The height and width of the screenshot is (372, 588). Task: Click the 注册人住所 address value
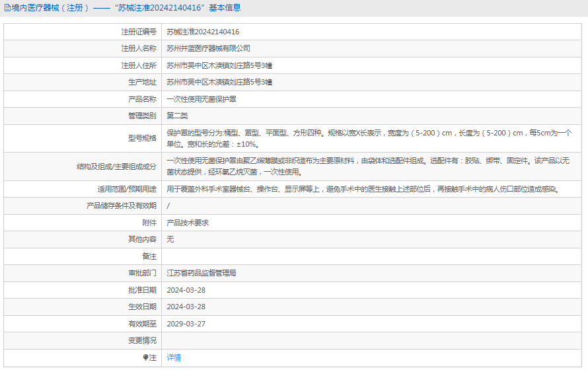tap(219, 65)
